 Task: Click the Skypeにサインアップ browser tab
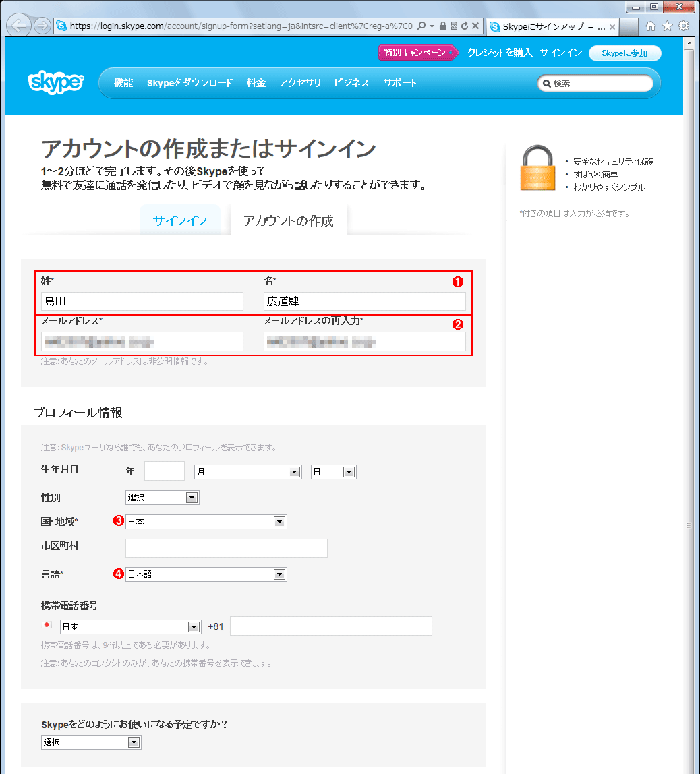[x=553, y=27]
